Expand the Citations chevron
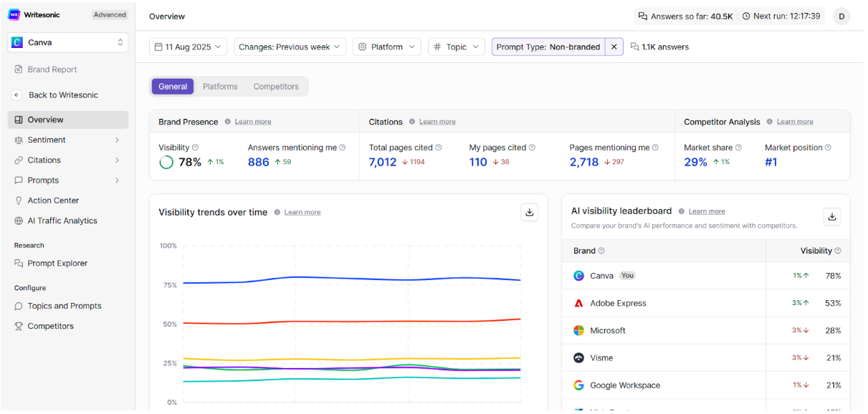 [x=117, y=160]
